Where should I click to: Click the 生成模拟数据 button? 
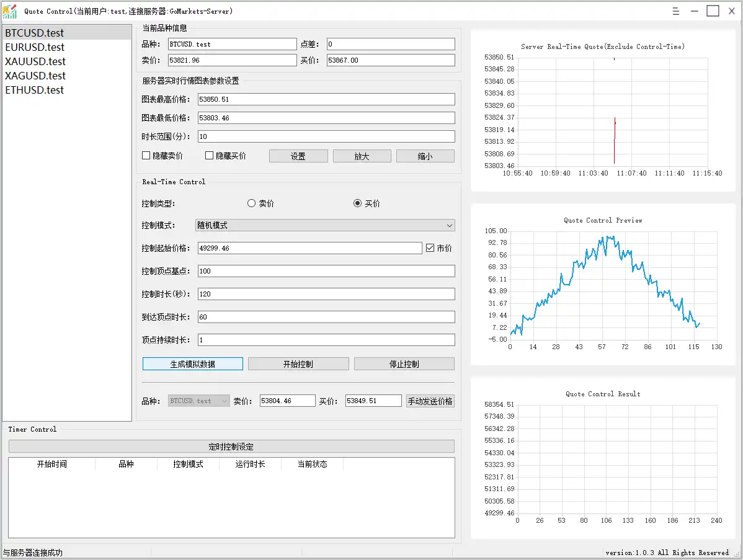(192, 364)
